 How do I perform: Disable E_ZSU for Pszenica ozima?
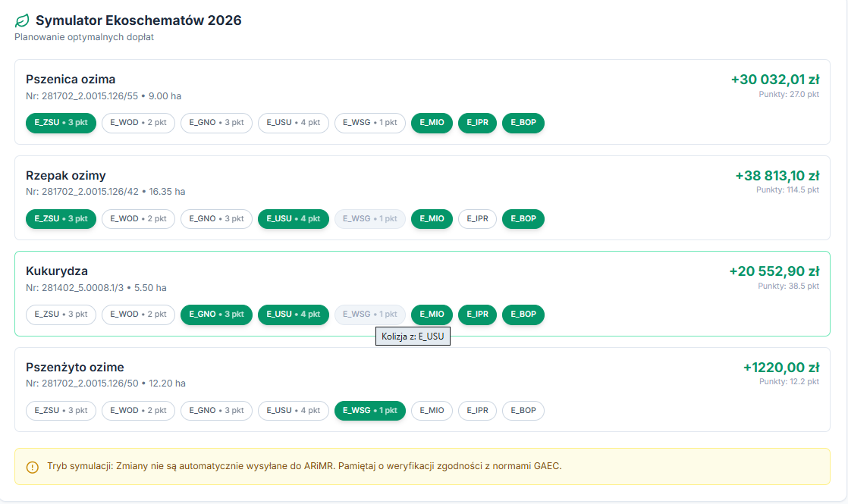point(61,123)
